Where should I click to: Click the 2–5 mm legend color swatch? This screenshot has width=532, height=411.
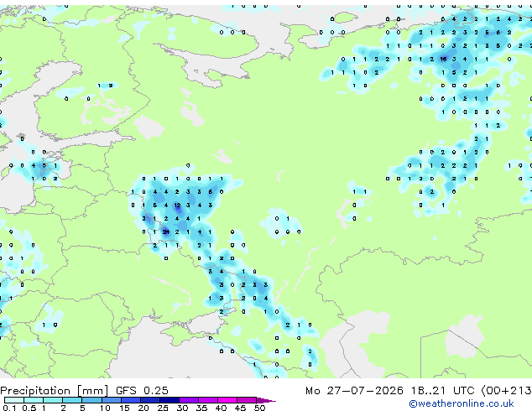coord(72,400)
